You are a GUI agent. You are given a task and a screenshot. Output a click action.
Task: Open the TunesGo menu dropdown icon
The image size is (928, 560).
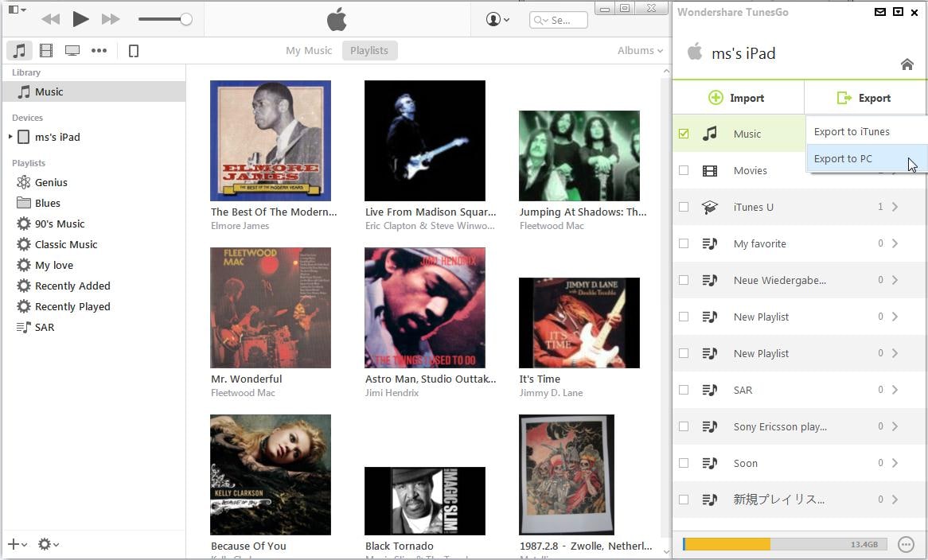tap(898, 11)
